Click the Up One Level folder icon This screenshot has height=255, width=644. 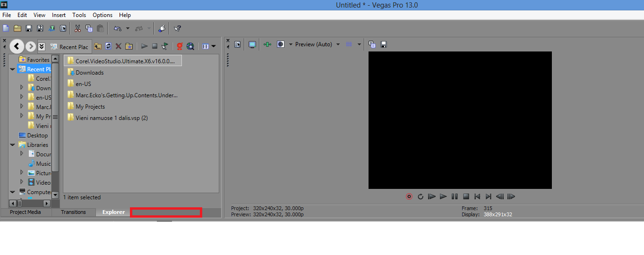coord(98,46)
